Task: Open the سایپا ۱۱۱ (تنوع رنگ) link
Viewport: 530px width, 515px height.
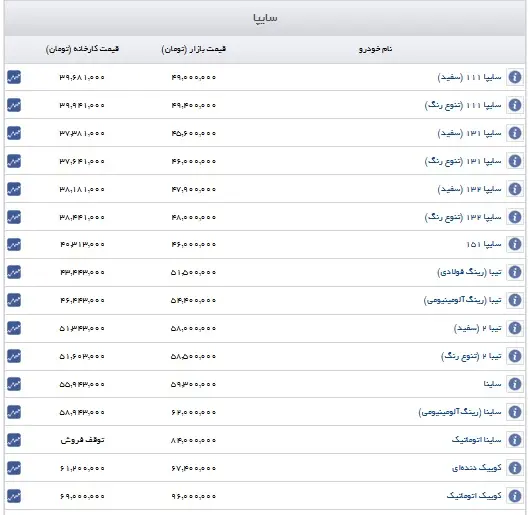Action: click(463, 105)
